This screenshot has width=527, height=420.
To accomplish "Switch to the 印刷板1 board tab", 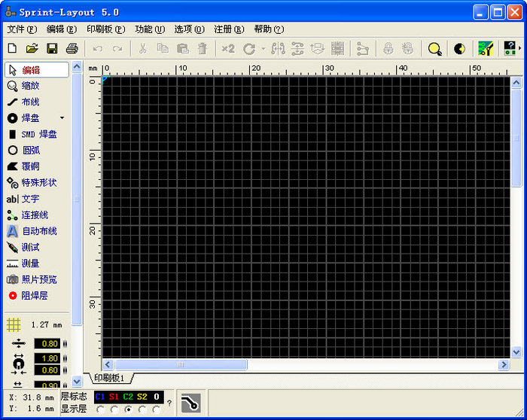I will 110,378.
